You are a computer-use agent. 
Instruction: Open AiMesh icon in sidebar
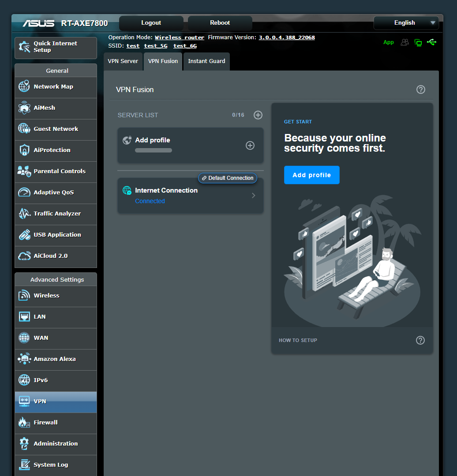click(24, 108)
